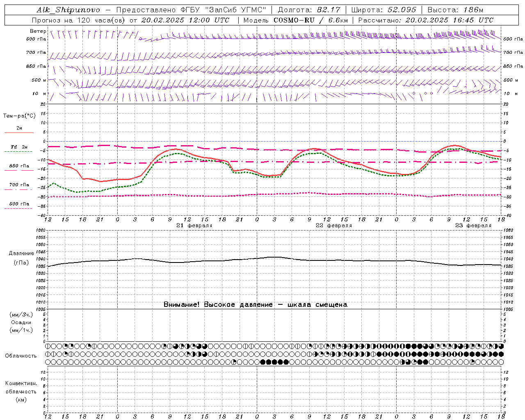This screenshot has height=420, width=525.
Task: Click the station name Alk_Shipunovo
Action: pos(68,10)
